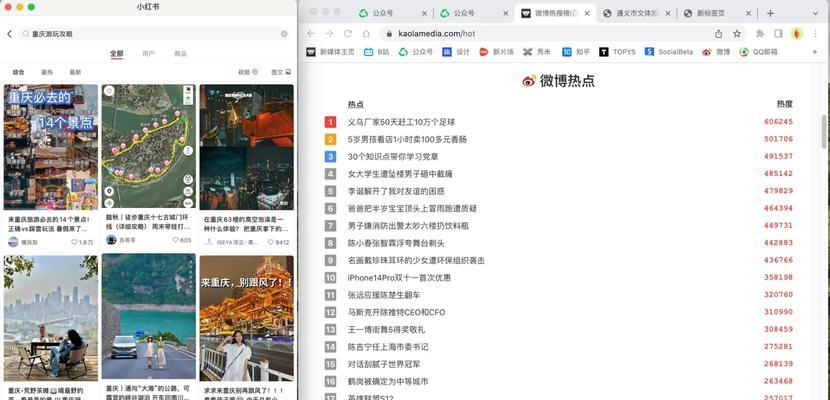Expand the bookmarks bar overflow arrows
830x400 pixels.
[815, 52]
